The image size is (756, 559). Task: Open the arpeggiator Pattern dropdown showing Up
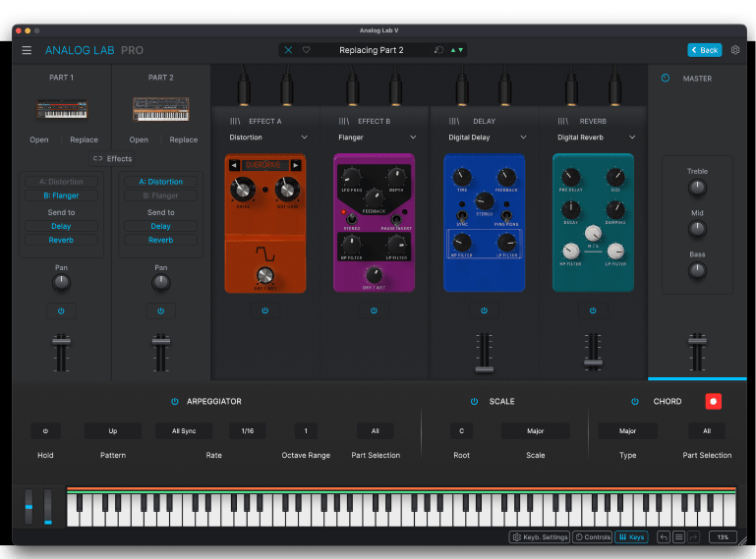point(112,430)
